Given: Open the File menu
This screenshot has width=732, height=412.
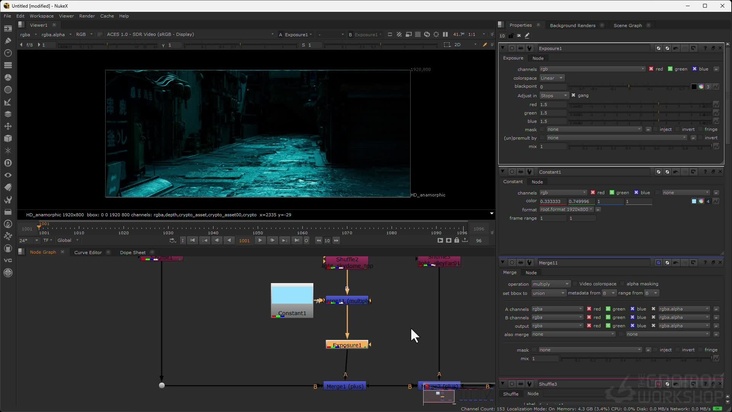Looking at the screenshot, I should [x=7, y=16].
